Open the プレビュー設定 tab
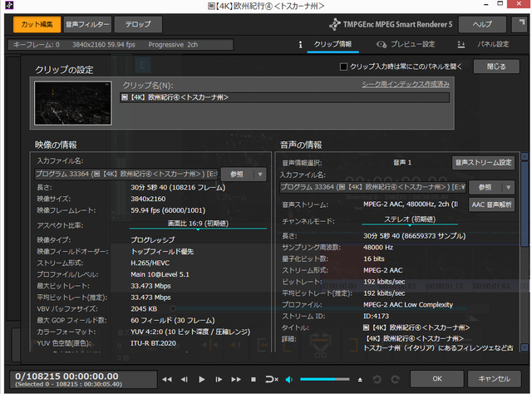Screen dimensions: 532x394 point(412,44)
